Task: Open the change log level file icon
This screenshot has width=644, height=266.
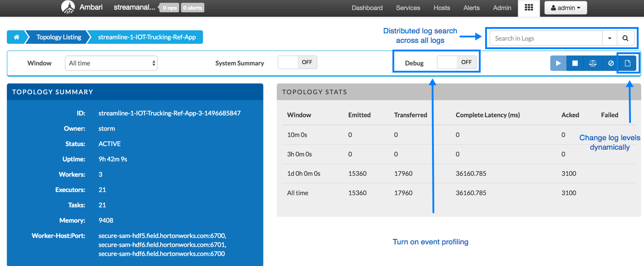Action: [628, 64]
